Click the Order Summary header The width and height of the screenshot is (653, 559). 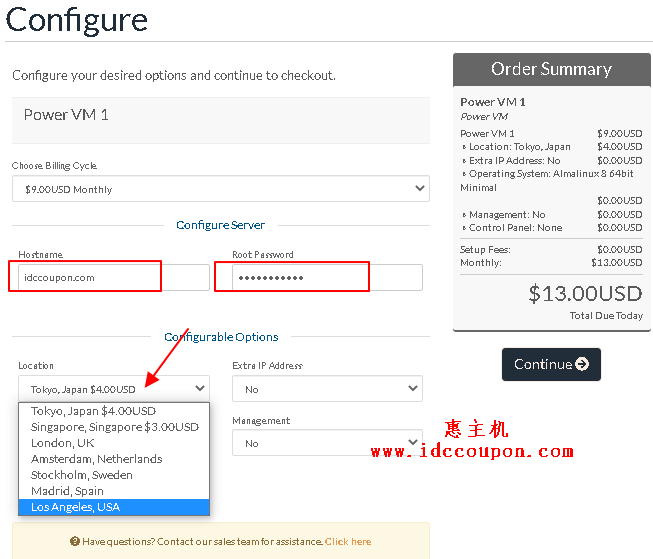point(551,69)
